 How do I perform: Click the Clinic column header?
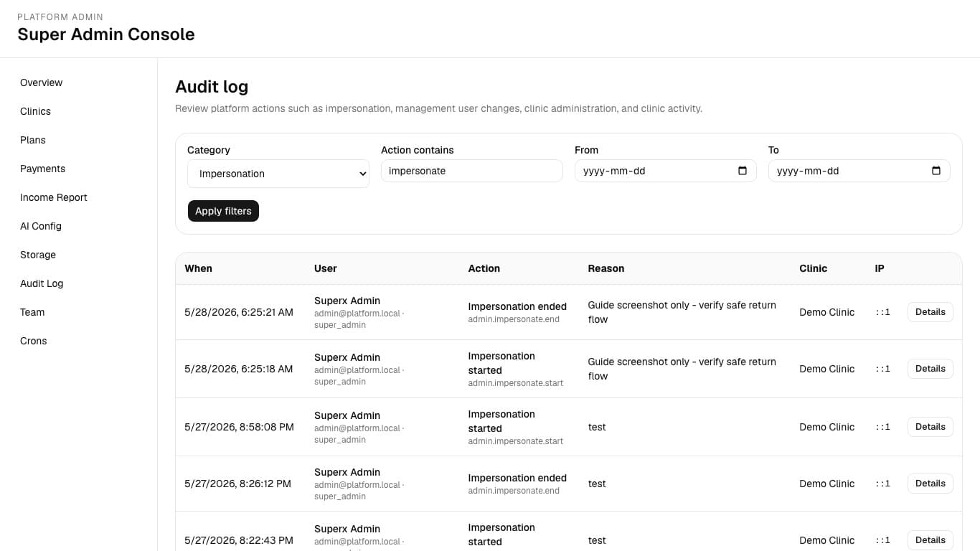coord(814,268)
